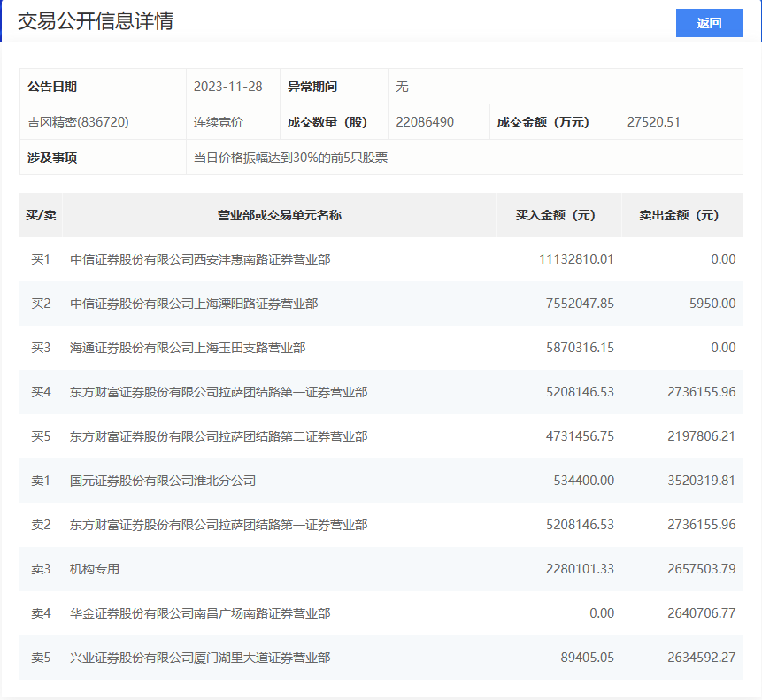Screen dimensions: 762x700
Task: Select 中信证券上海溧阳路证券营业部 row
Action: coord(194,304)
